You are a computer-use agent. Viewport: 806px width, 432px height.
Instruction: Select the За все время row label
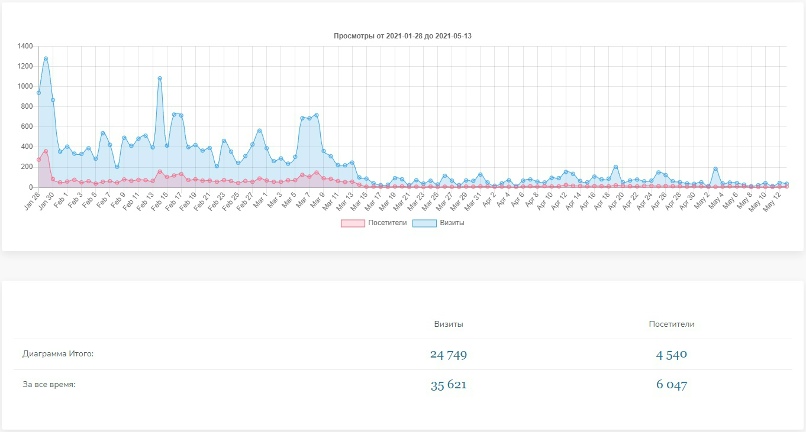pyautogui.click(x=48, y=384)
